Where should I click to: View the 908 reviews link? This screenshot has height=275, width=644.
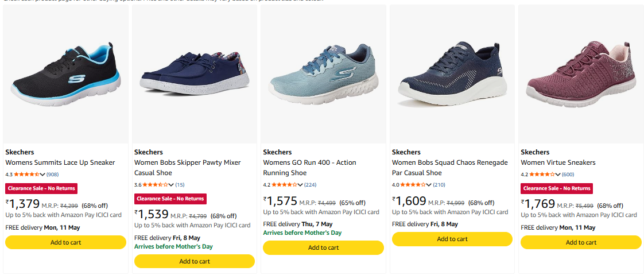click(53, 175)
